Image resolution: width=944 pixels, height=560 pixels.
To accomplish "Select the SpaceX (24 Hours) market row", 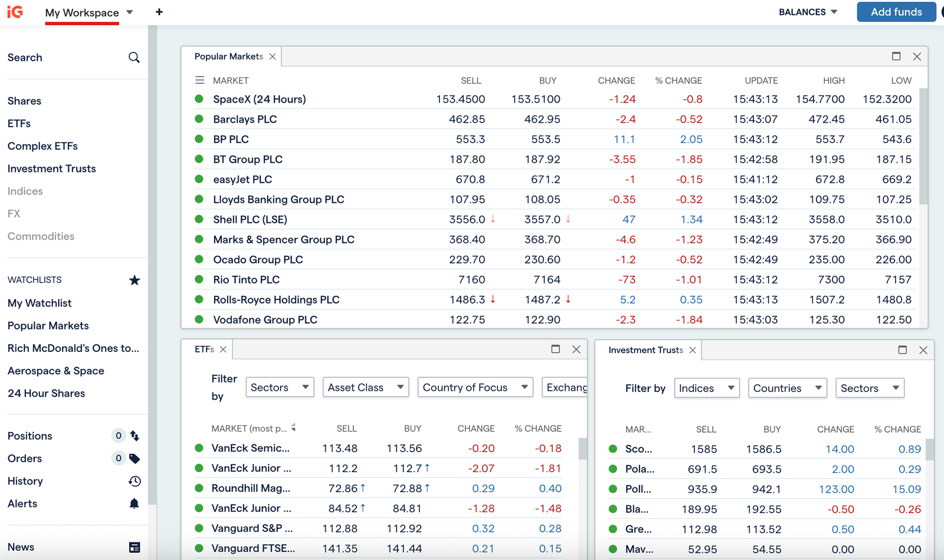I will [553, 99].
